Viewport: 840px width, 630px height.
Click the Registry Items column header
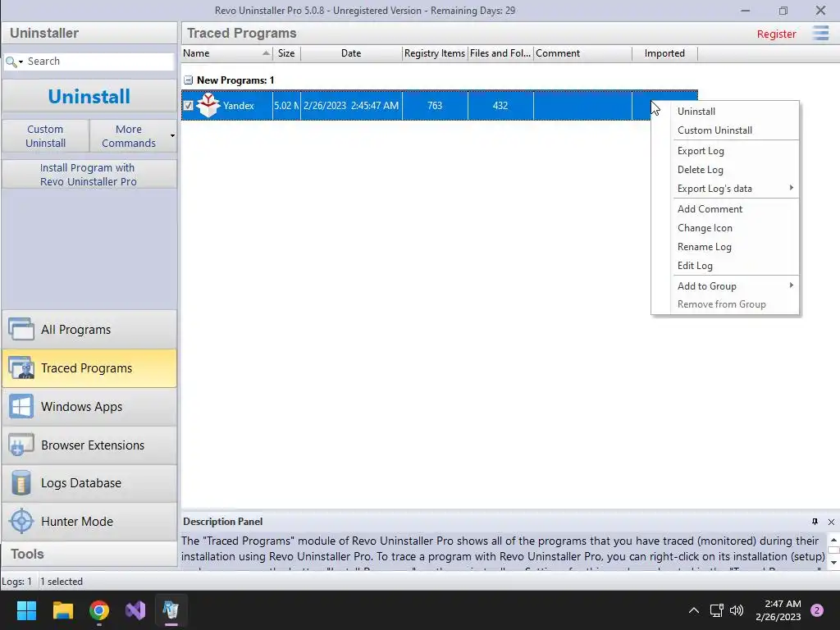click(x=435, y=53)
